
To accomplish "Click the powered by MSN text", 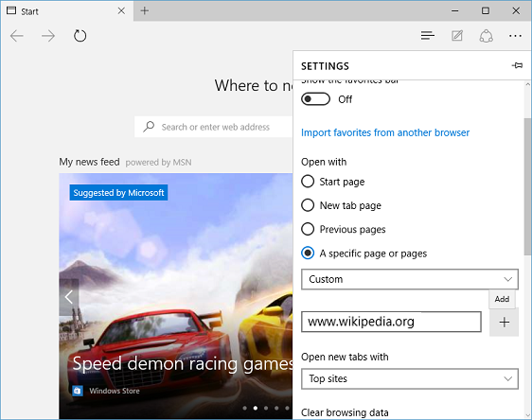I will pos(158,163).
